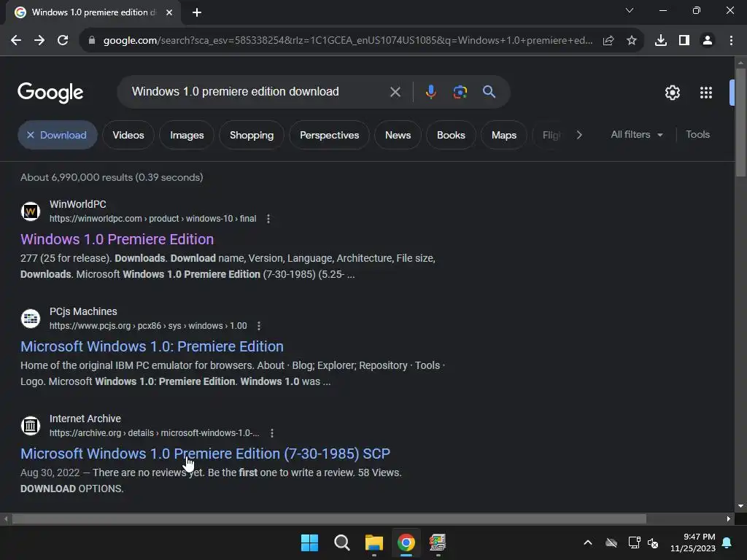The width and height of the screenshot is (747, 560).
Task: Open the notification bell
Action: click(727, 542)
